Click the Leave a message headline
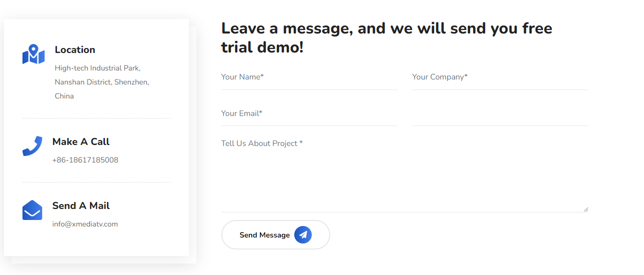Viewport: 644px width, 275px height. point(387,37)
